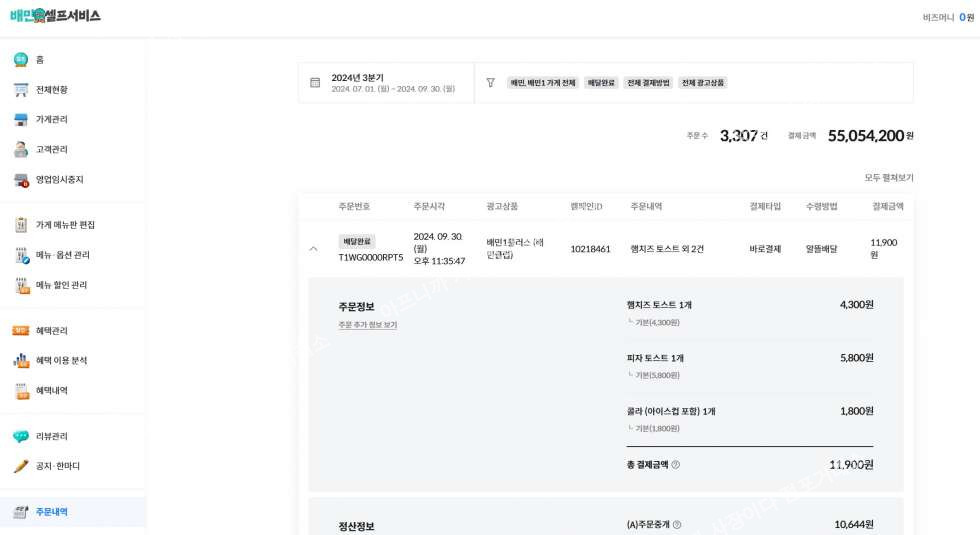980x535 pixels.
Task: Click the 배민셀프서비스 logo
Action: click(x=55, y=16)
